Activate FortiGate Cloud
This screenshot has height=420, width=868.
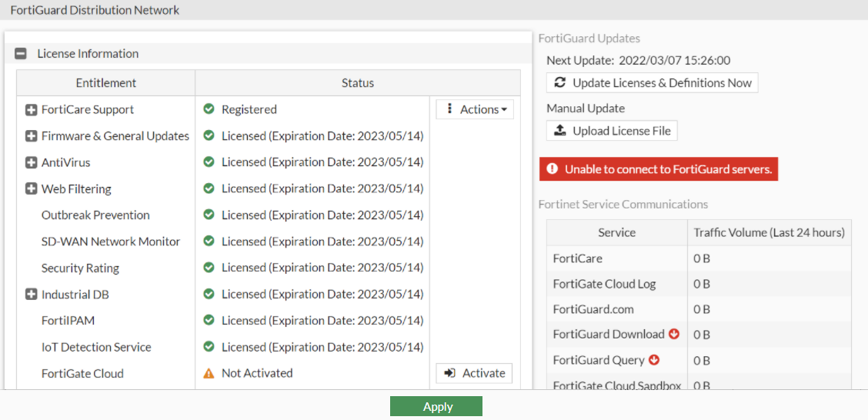click(x=474, y=373)
